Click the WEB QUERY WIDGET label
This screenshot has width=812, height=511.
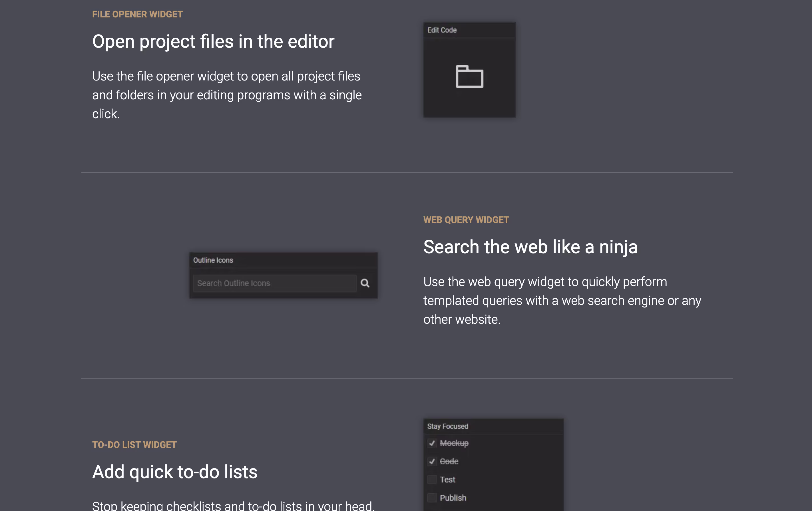[x=466, y=220]
